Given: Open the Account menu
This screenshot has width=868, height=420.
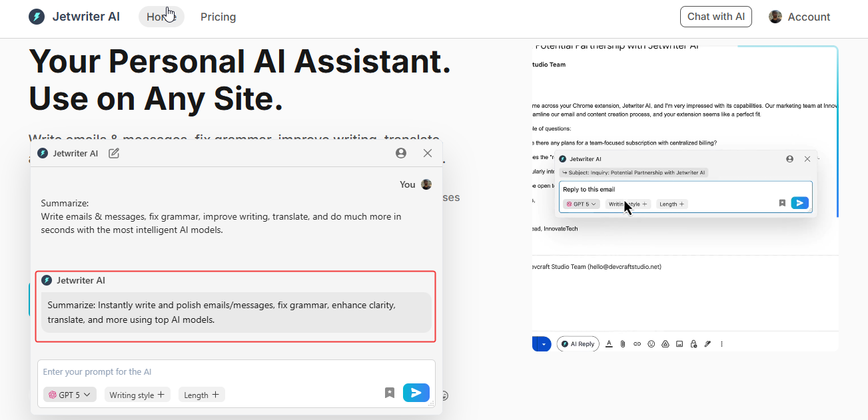Looking at the screenshot, I should click(799, 17).
